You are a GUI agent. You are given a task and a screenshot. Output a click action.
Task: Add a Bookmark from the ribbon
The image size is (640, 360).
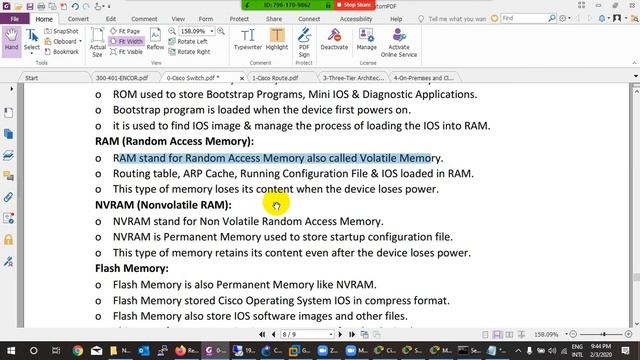(61, 52)
